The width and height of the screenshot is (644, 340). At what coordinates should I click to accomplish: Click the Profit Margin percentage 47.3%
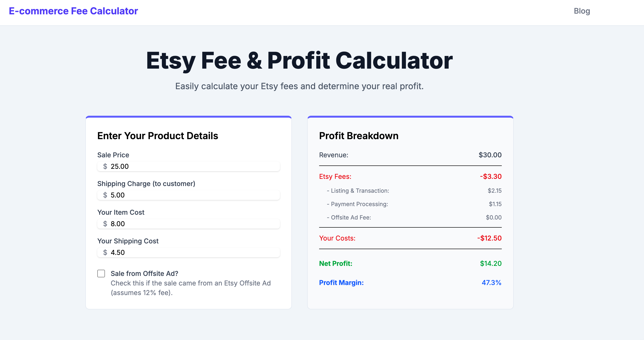pos(491,283)
